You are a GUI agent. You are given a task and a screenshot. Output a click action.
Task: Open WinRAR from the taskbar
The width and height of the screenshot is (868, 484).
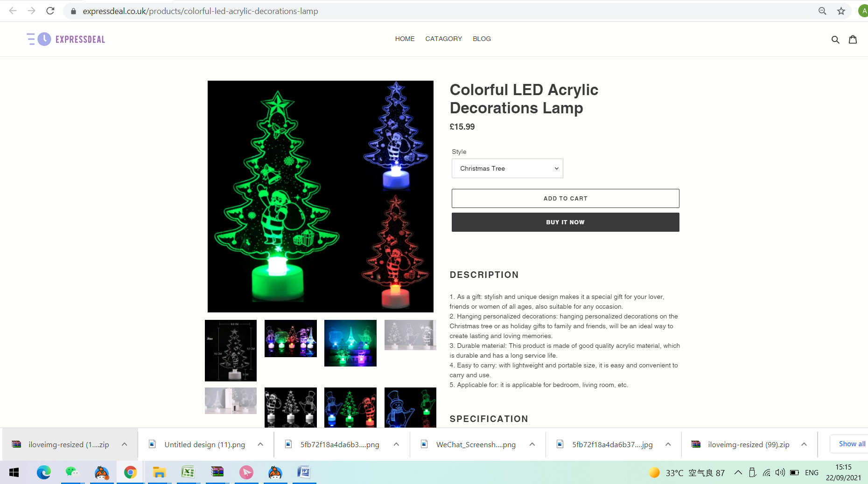(217, 472)
